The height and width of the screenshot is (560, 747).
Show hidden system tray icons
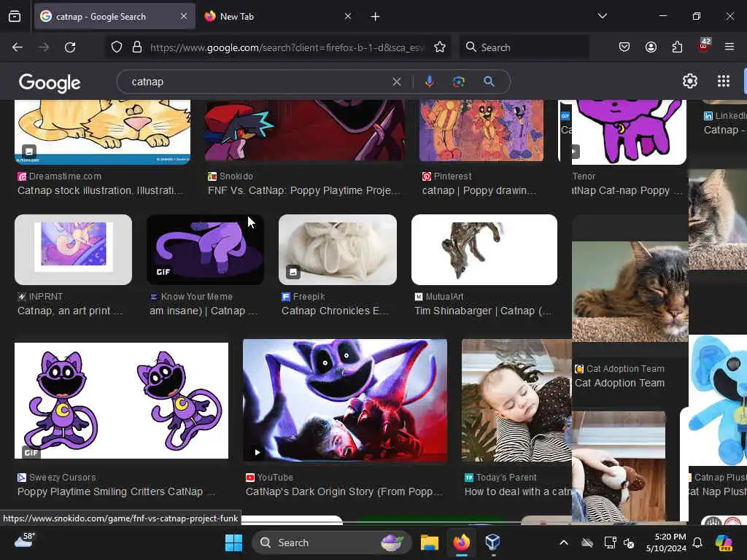pyautogui.click(x=564, y=542)
